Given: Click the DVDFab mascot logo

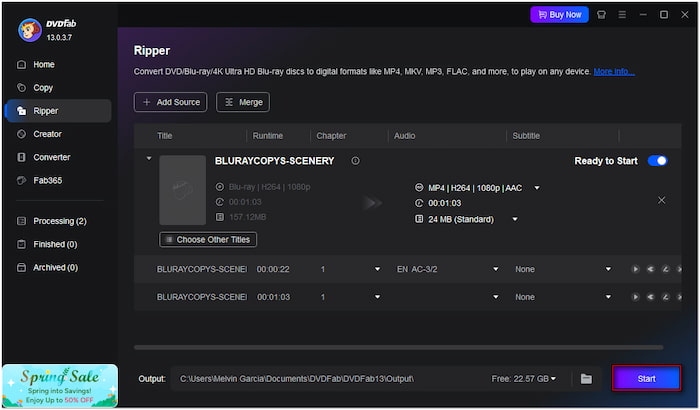Looking at the screenshot, I should click(x=29, y=30).
